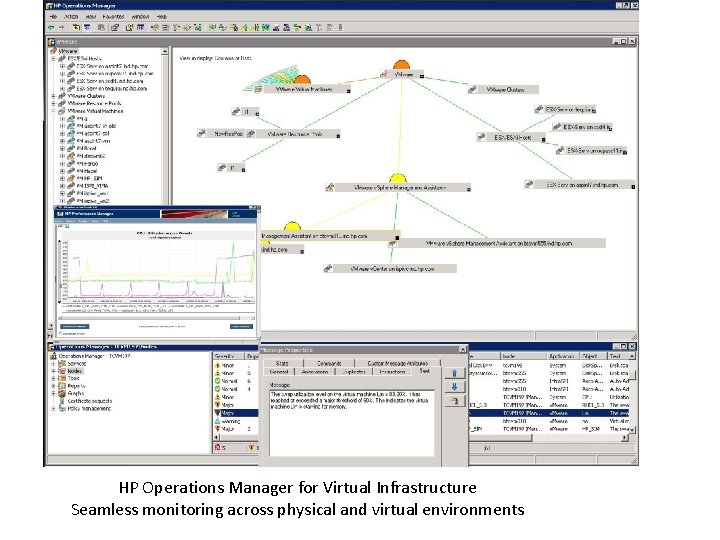Expand Reports in Operations Manager tree
The width and height of the screenshot is (720, 540).
tap(54, 386)
